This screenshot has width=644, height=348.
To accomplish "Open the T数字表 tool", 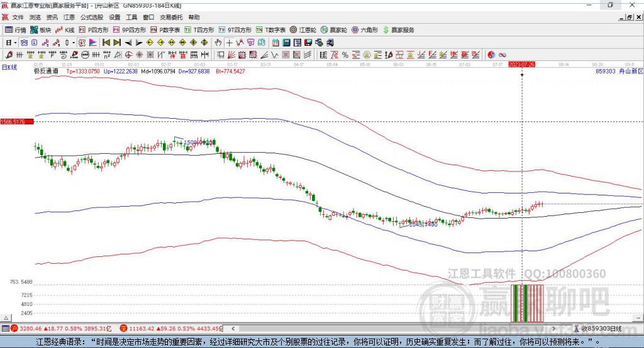I will click(x=270, y=30).
